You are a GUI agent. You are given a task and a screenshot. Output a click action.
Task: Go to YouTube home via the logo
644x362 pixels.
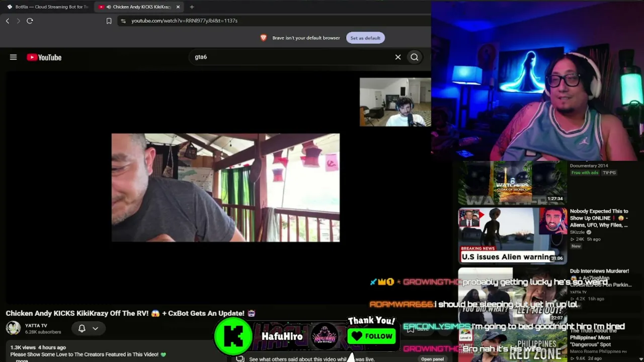point(44,57)
